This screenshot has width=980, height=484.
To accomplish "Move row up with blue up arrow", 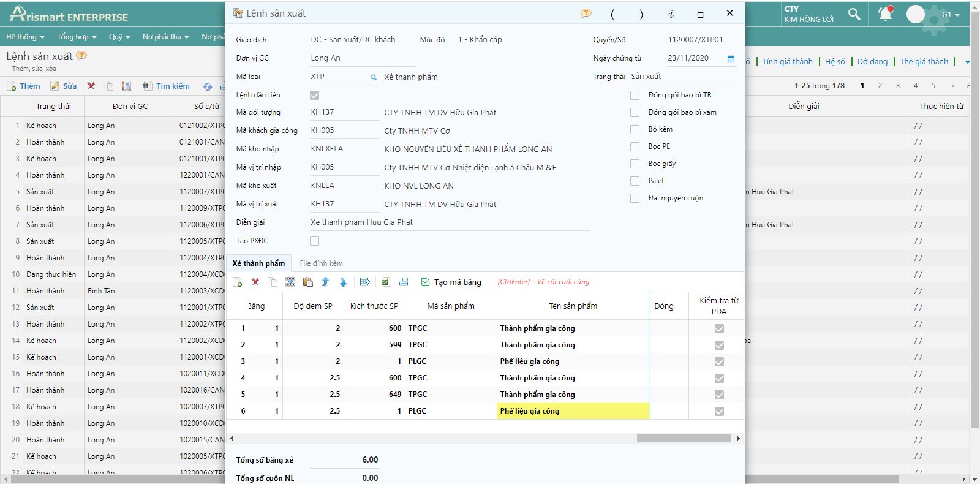I will click(x=325, y=282).
